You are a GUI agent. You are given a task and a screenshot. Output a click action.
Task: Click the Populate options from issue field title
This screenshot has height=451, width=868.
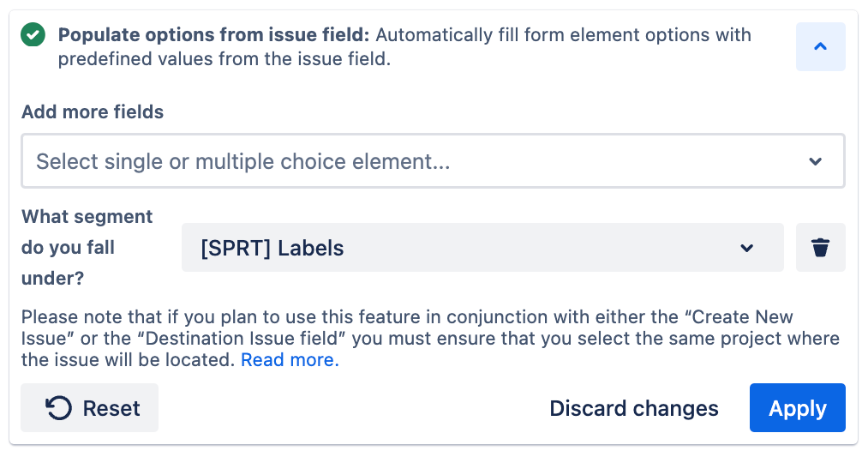[x=213, y=35]
